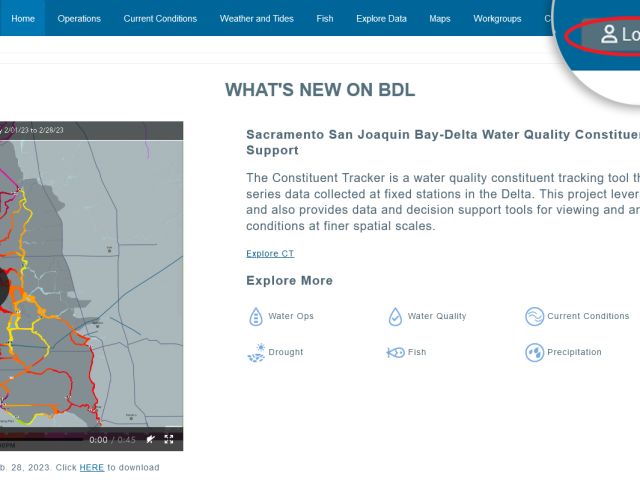Viewport: 640px width, 480px height.
Task: Click the Explore More heading
Action: [289, 280]
